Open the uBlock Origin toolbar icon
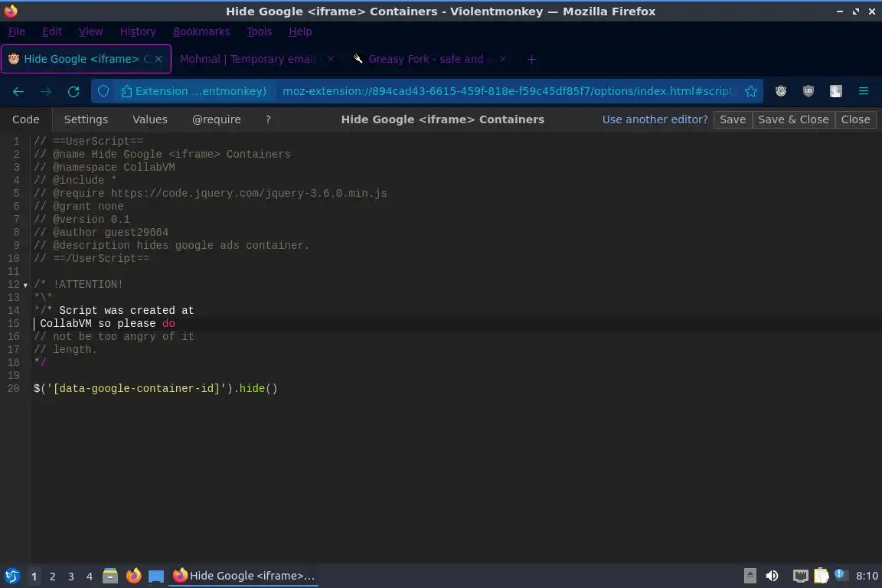Screen dimensions: 882x588 (x=808, y=91)
